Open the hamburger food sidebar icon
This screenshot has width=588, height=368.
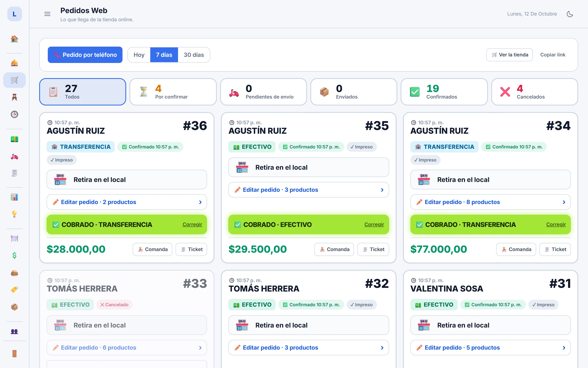pos(14,273)
